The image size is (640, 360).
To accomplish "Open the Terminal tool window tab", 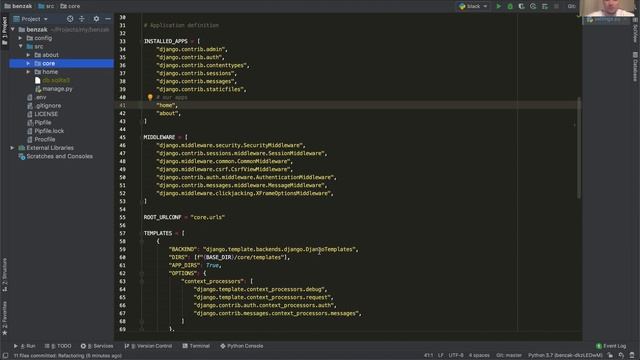I will click(196, 346).
